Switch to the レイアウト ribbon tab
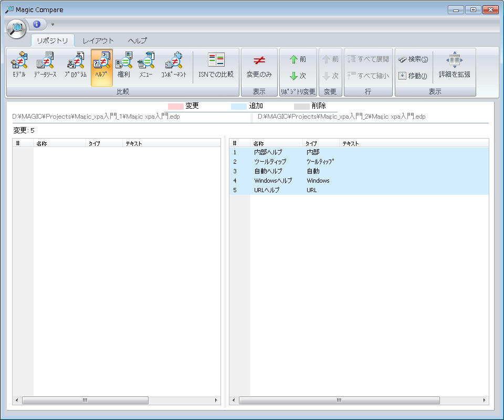Image resolution: width=504 pixels, height=420 pixels. pyautogui.click(x=98, y=41)
